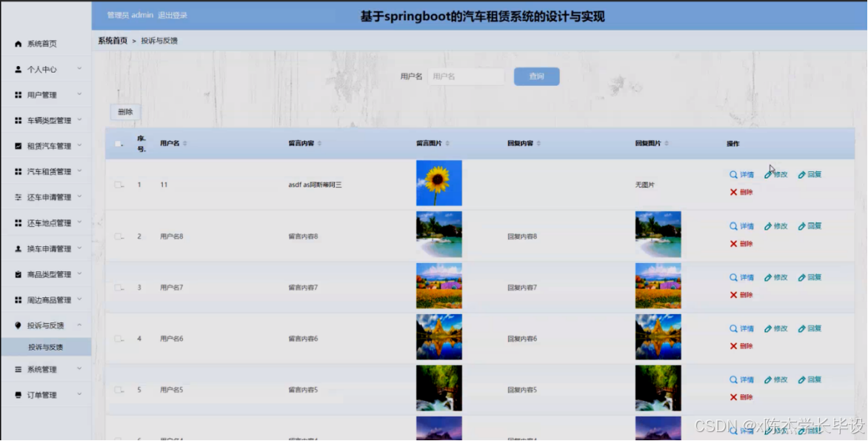868x441 pixels.
Task: Collapse the 投诉与反馈 chevron
Action: pyautogui.click(x=79, y=325)
